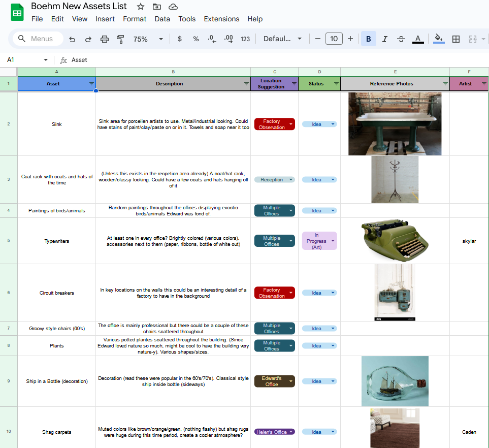Open the 123 more formats menu

(245, 39)
